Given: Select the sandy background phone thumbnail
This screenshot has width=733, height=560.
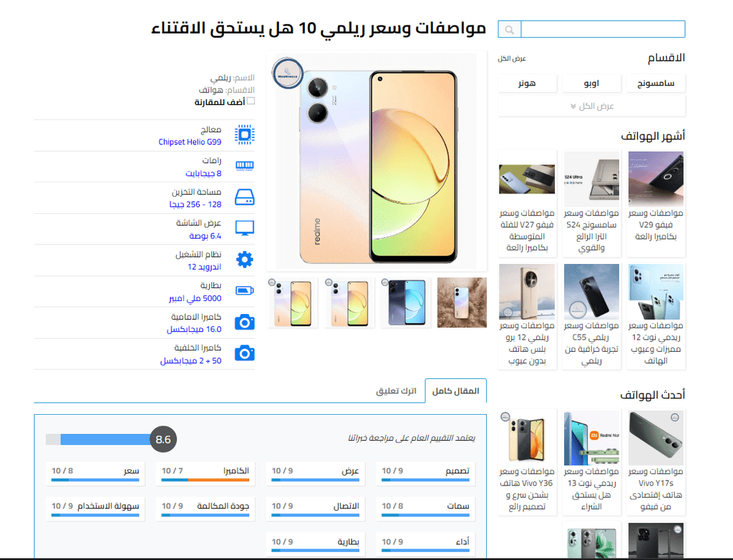Looking at the screenshot, I should pos(462,303).
